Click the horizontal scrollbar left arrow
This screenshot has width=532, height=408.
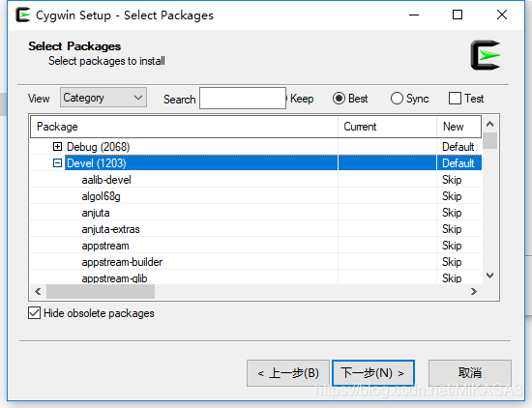coord(38,291)
